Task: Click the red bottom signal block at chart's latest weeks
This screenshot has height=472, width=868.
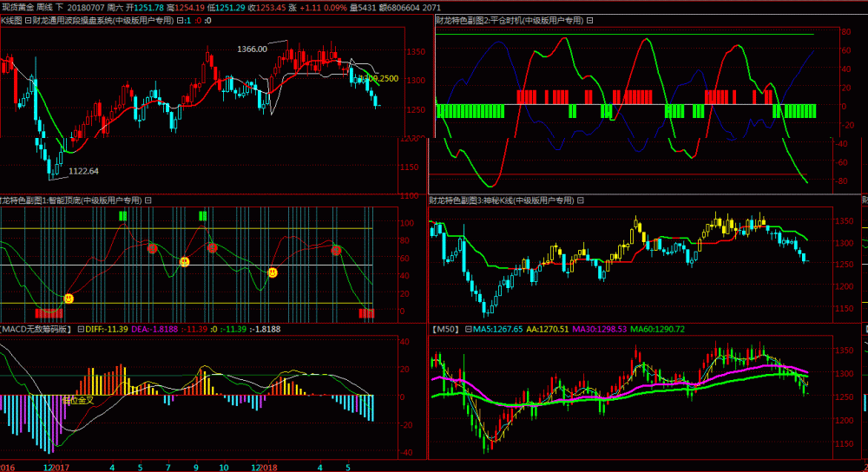Action: coord(366,314)
